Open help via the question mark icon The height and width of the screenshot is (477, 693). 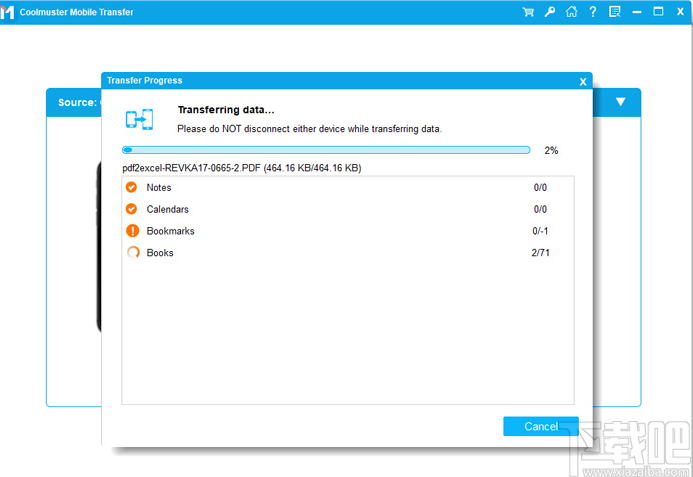(593, 12)
